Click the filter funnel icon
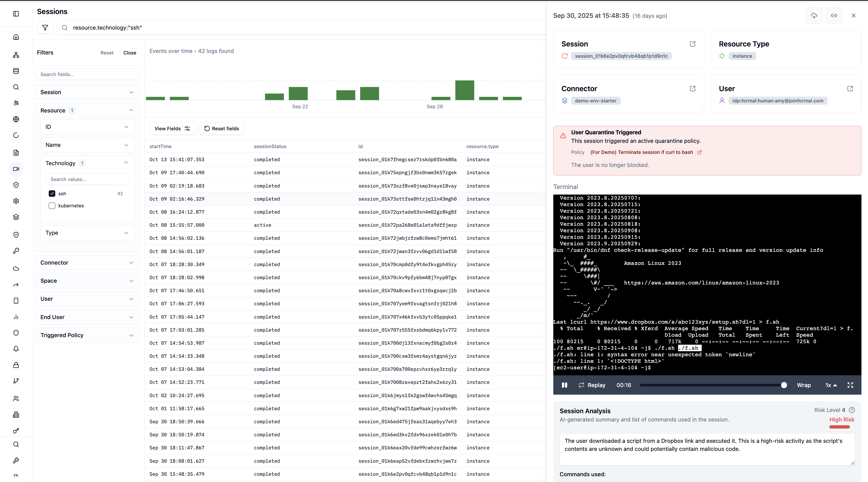 click(45, 28)
